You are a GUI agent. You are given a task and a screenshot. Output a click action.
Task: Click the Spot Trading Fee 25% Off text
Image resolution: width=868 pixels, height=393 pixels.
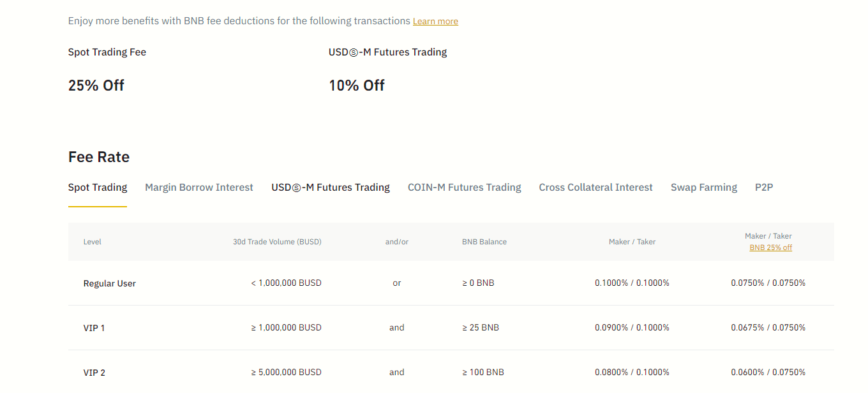pyautogui.click(x=96, y=85)
